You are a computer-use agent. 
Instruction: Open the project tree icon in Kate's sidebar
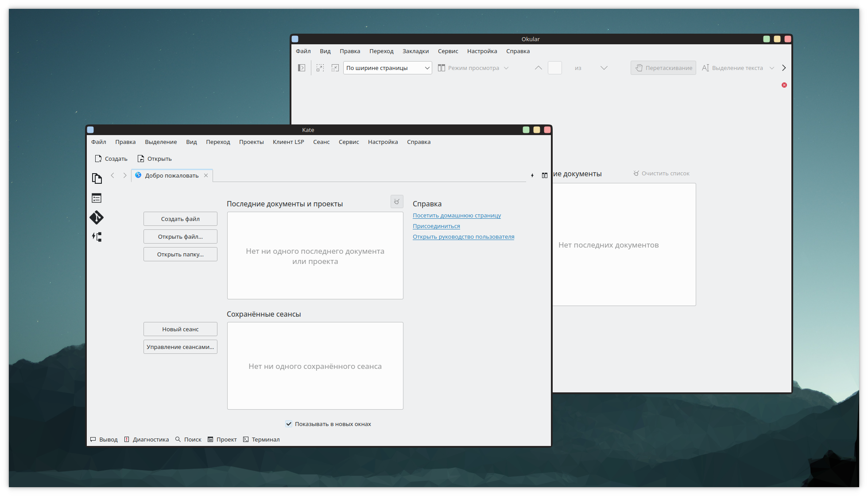pos(97,237)
